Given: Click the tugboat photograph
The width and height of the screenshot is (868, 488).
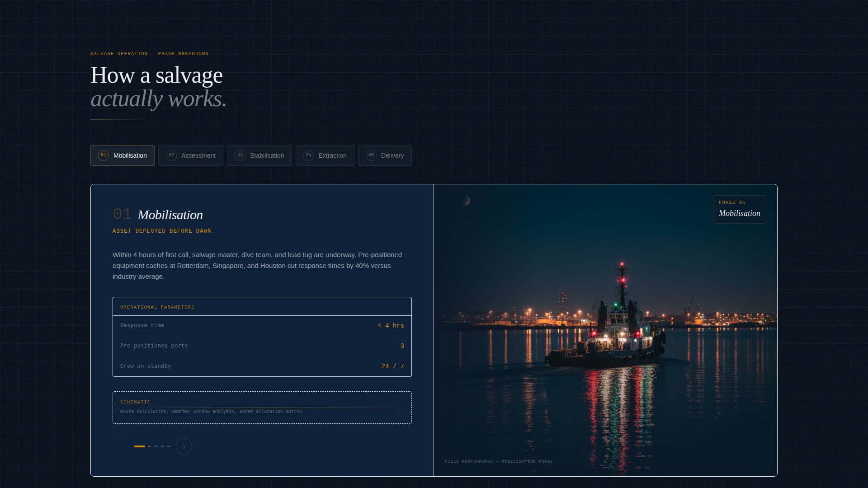Looking at the screenshot, I should (606, 330).
